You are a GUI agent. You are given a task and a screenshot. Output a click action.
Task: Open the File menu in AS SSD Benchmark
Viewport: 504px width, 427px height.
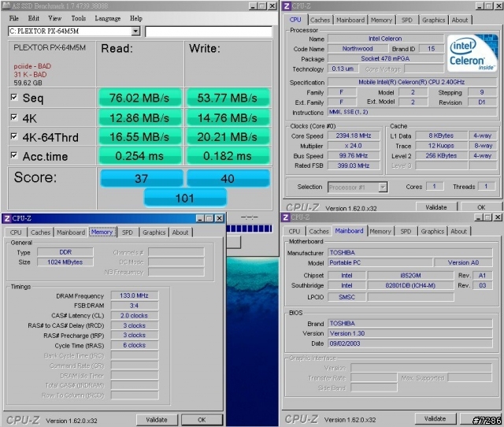pyautogui.click(x=14, y=18)
